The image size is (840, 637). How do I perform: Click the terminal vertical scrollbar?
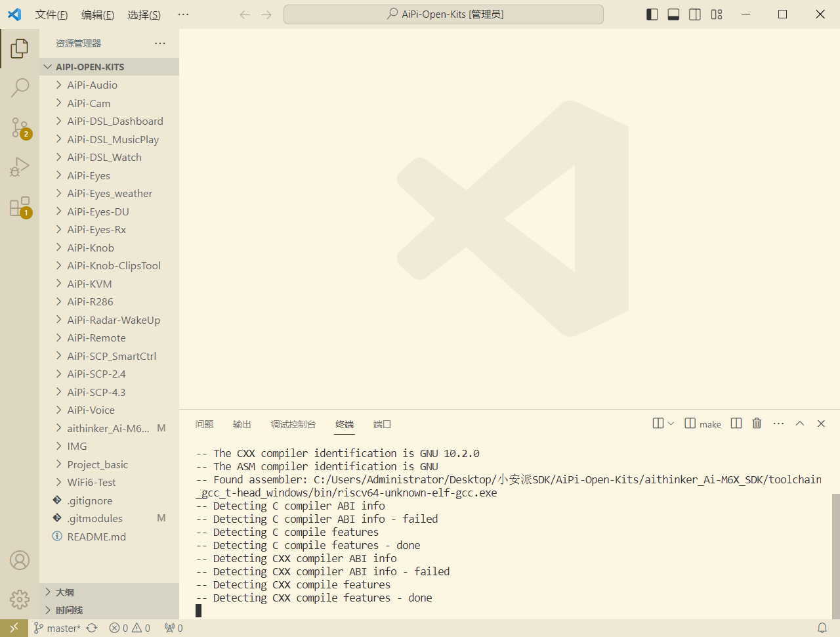tap(835, 556)
